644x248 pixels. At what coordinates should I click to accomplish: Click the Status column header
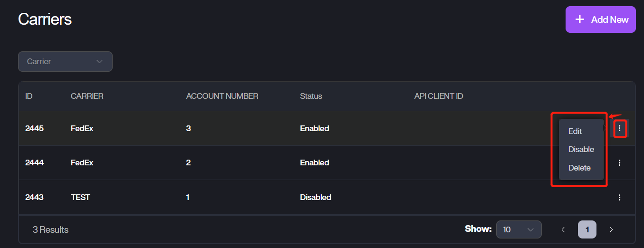311,96
